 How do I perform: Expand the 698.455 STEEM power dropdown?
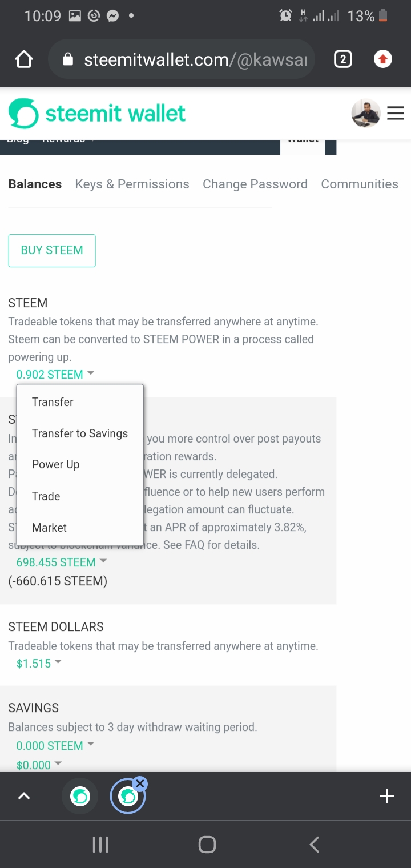pos(61,562)
